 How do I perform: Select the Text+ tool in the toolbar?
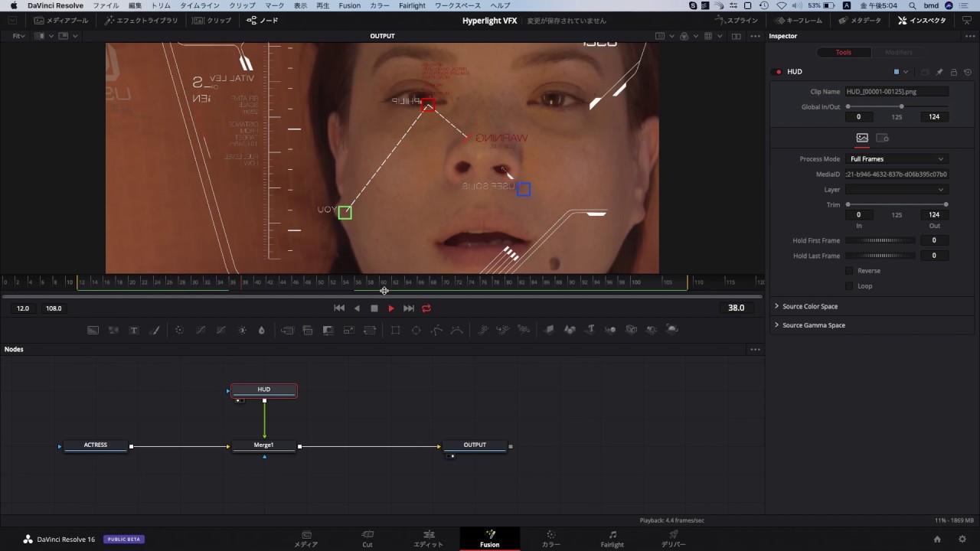[x=134, y=330]
